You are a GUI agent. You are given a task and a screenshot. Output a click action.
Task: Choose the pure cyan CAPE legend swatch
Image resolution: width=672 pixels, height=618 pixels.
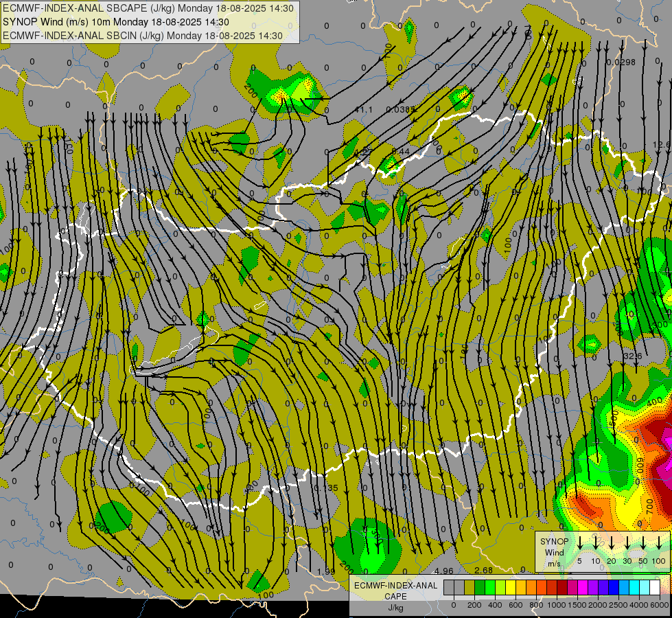[x=634, y=587]
